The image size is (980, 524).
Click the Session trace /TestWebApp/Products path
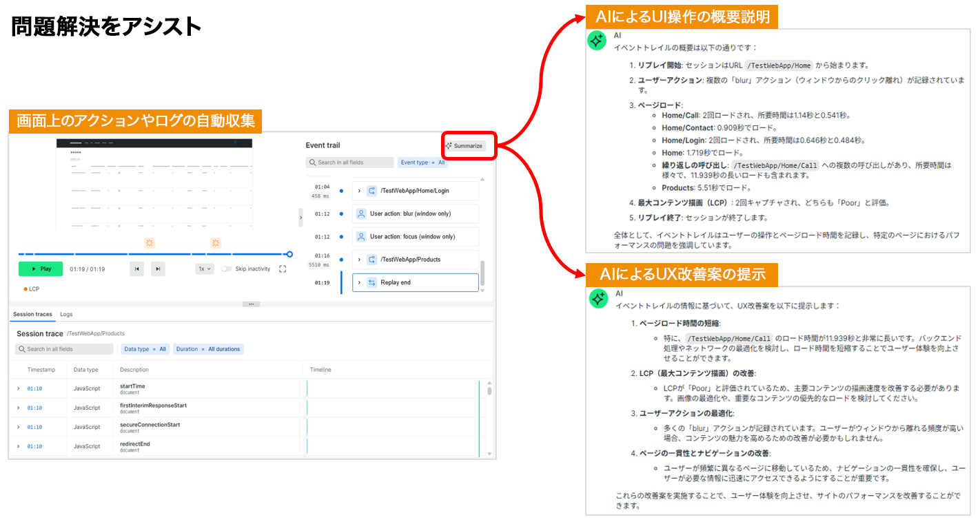coord(95,333)
